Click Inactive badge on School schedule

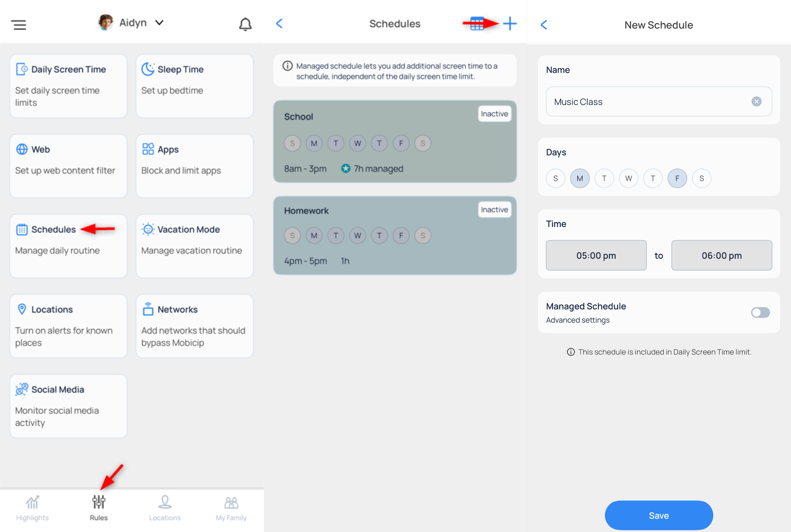click(x=495, y=114)
